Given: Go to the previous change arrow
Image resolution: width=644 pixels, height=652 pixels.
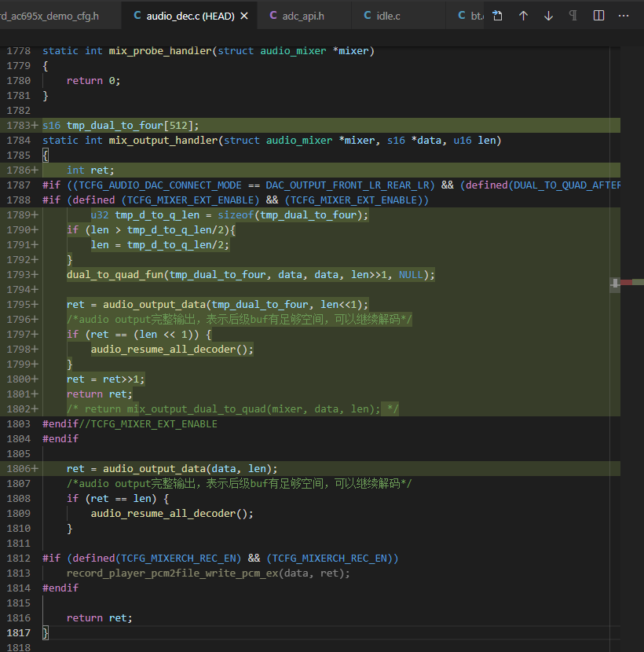Looking at the screenshot, I should pyautogui.click(x=523, y=16).
